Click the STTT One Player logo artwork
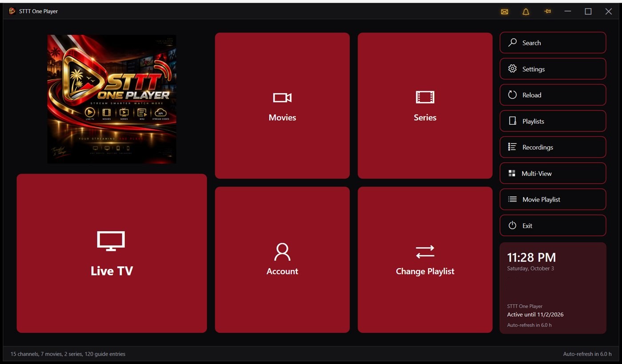This screenshot has height=364, width=622. tap(112, 99)
